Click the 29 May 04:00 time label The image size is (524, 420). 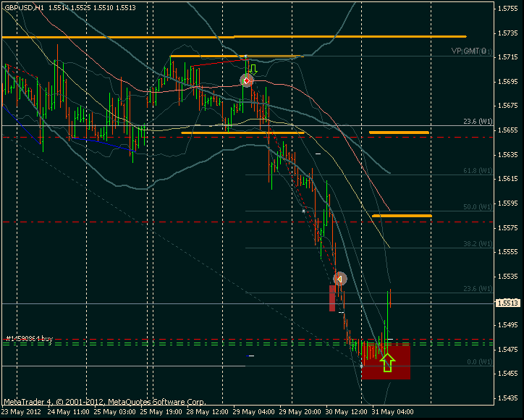pyautogui.click(x=253, y=411)
